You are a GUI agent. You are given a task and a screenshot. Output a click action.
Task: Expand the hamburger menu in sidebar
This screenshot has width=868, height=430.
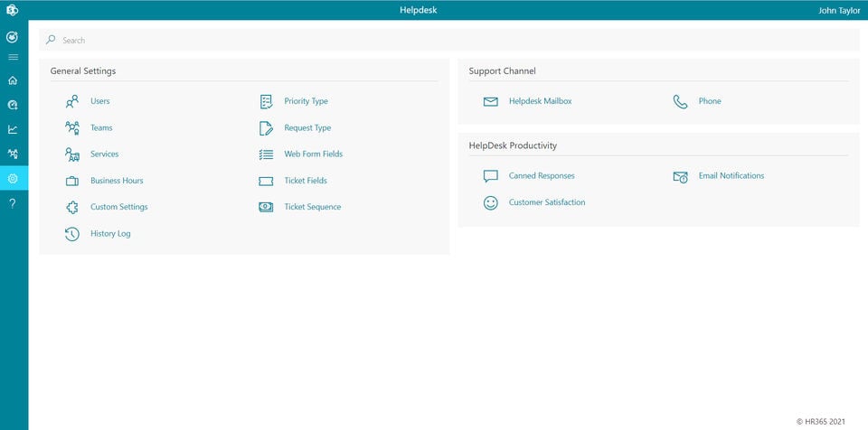pos(13,57)
